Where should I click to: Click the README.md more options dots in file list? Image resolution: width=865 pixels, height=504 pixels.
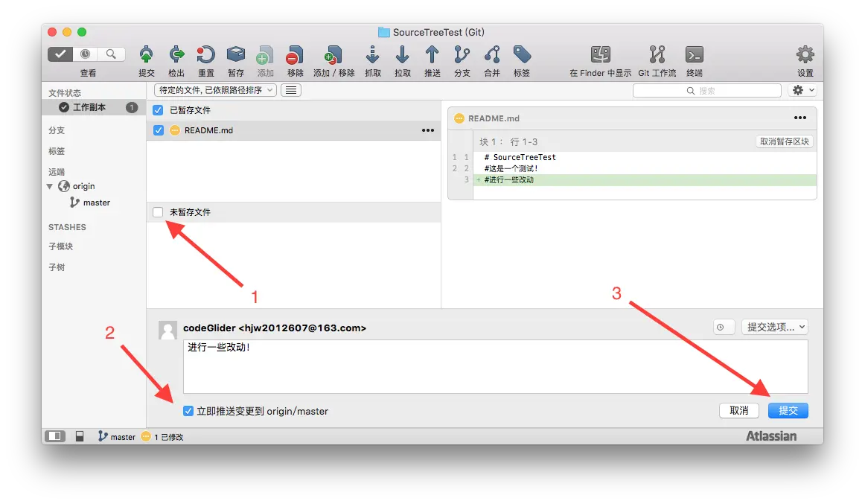(x=427, y=130)
